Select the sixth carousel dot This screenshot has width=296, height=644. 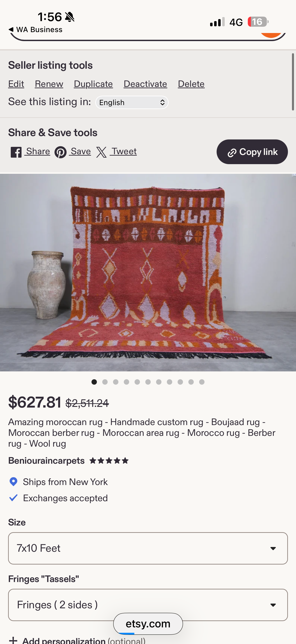tap(148, 382)
